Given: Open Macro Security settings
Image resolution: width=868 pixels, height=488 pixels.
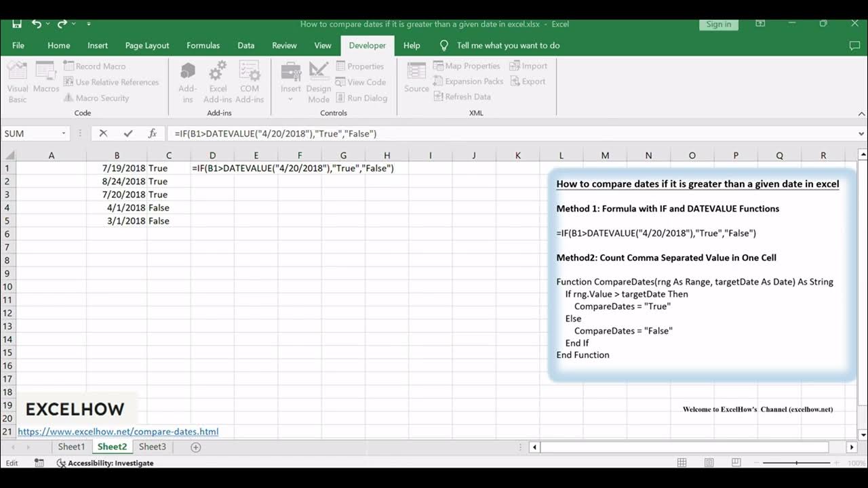Looking at the screenshot, I should (96, 98).
